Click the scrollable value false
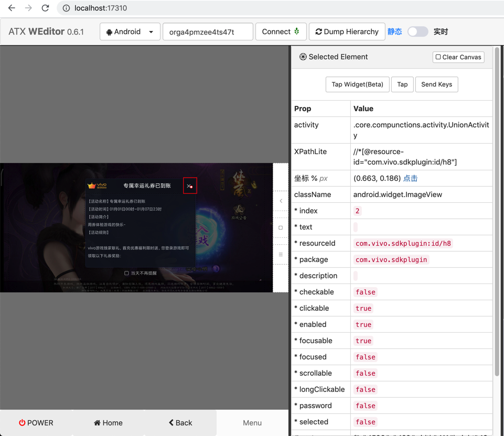 (x=365, y=374)
